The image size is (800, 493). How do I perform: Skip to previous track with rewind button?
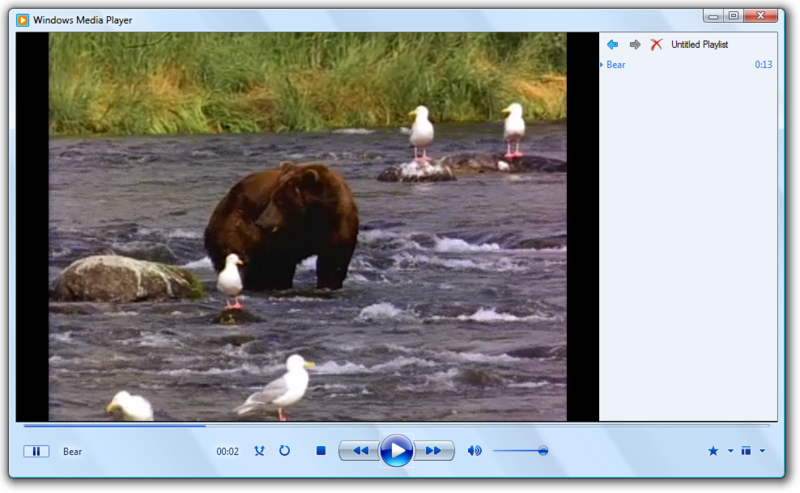(x=359, y=451)
